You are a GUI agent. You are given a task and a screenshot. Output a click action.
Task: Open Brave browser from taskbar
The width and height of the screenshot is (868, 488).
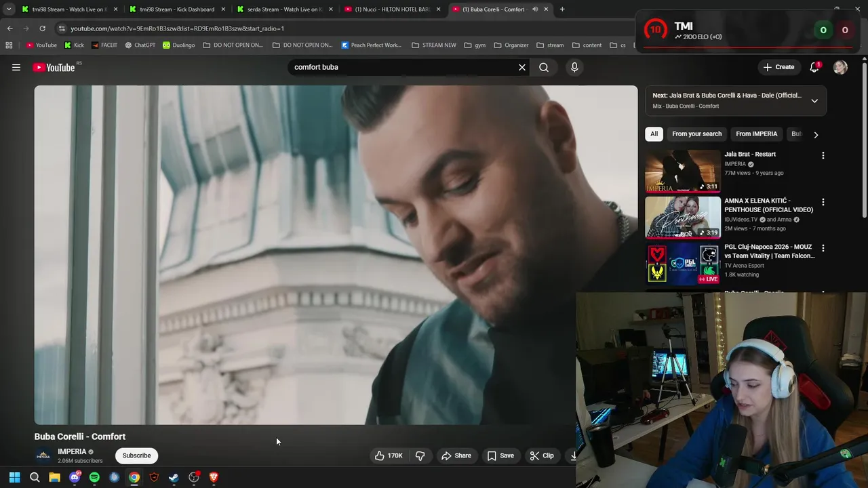pyautogui.click(x=214, y=477)
